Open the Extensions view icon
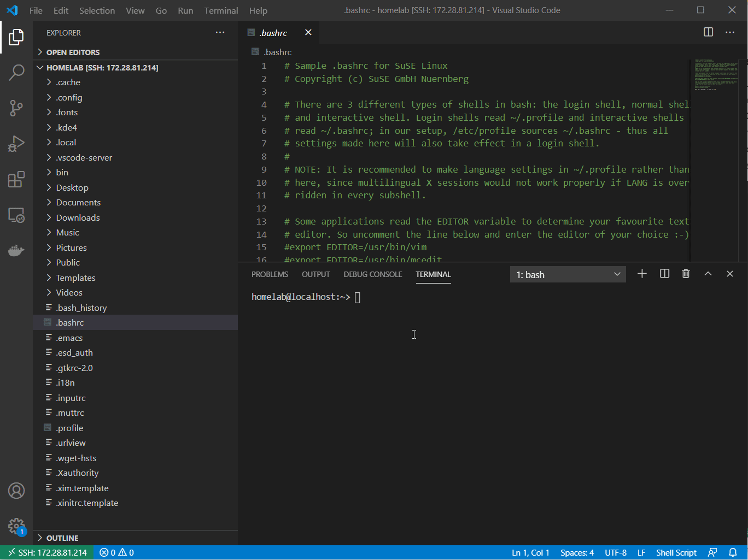748x560 pixels. tap(16, 180)
